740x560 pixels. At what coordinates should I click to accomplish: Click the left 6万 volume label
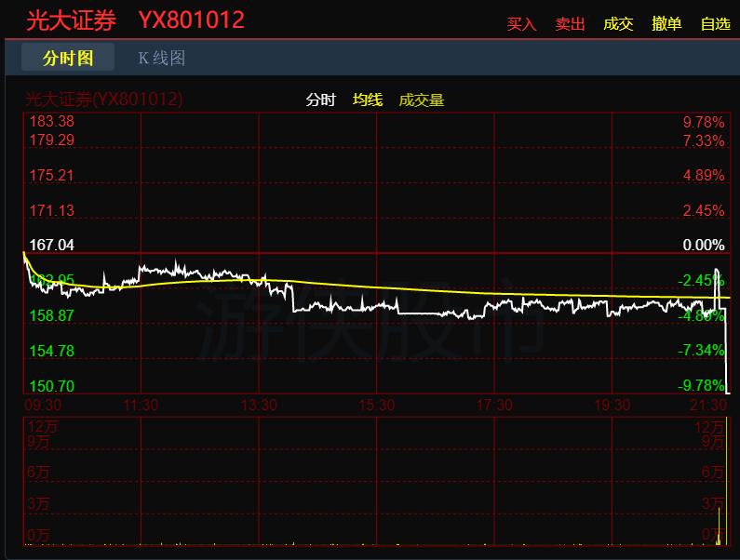[x=38, y=472]
